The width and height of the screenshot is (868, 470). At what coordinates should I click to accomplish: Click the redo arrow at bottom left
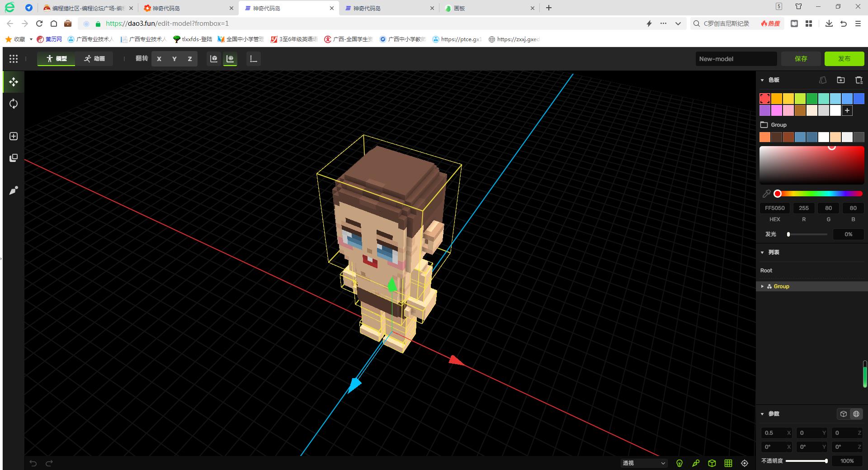(x=49, y=463)
